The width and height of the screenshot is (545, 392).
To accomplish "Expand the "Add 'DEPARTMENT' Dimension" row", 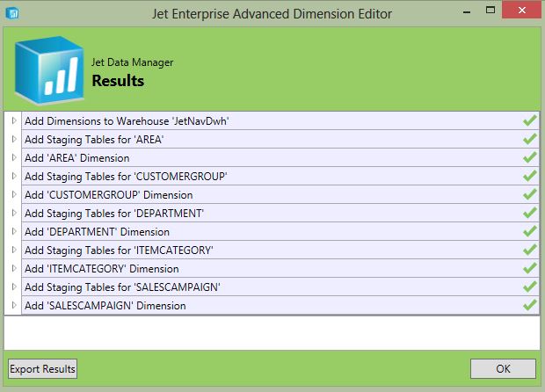I will click(14, 231).
